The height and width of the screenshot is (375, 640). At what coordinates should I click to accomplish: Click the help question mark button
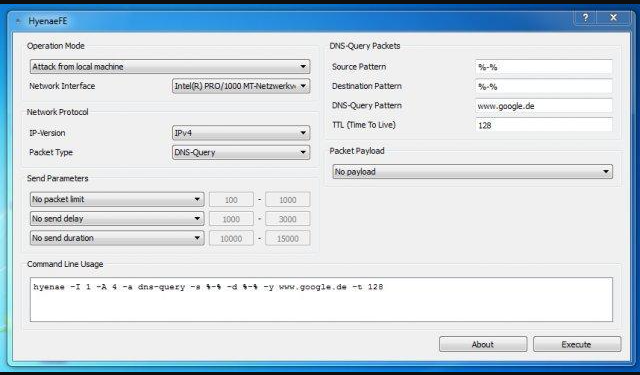coord(585,18)
